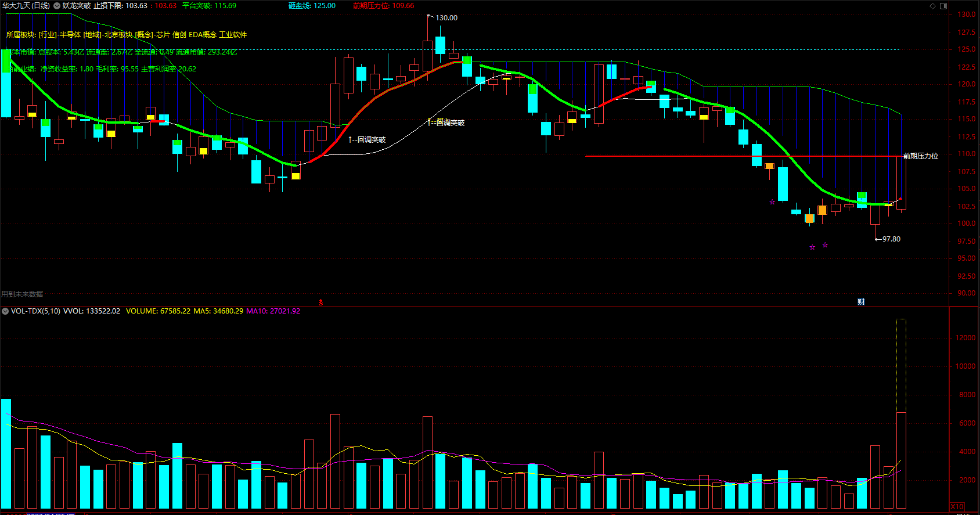Open the VOL-TDX indicator dropdown arrow
This screenshot has width=980, height=515.
point(5,311)
